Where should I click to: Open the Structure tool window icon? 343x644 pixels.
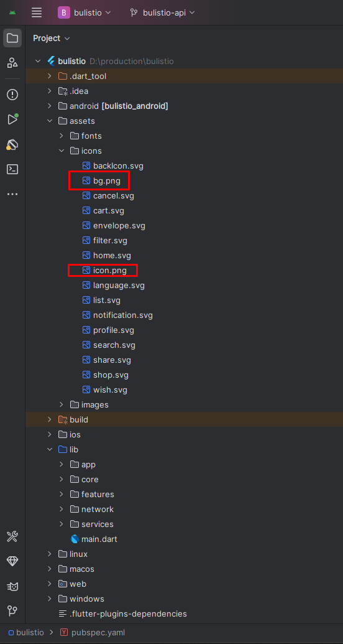[12, 63]
